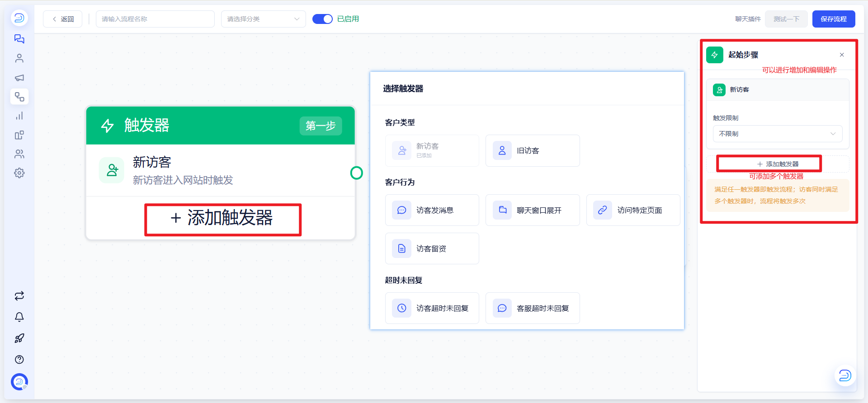
Task: Click the app logo at sidebar top
Action: 19,18
